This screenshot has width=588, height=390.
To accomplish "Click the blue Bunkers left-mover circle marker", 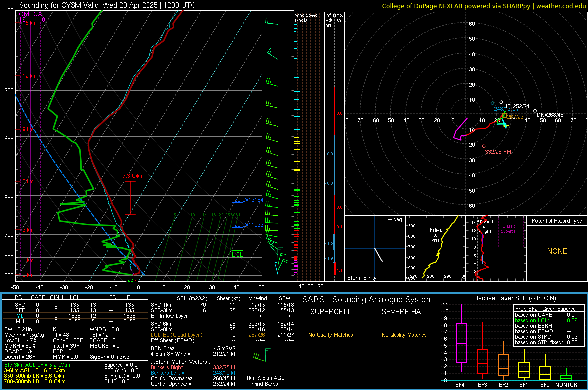I will 493,103.
